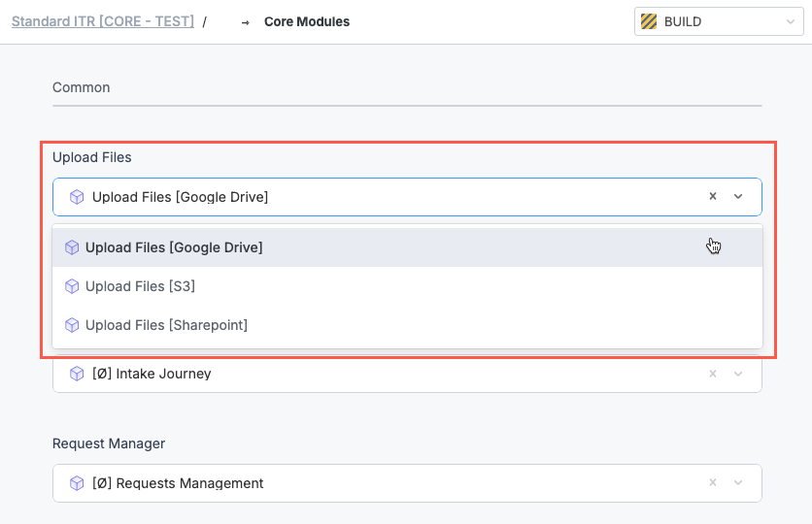Open the Standard ITR [CORE - TEST] breadcrumb link
The width and height of the screenshot is (812, 524).
click(x=103, y=21)
